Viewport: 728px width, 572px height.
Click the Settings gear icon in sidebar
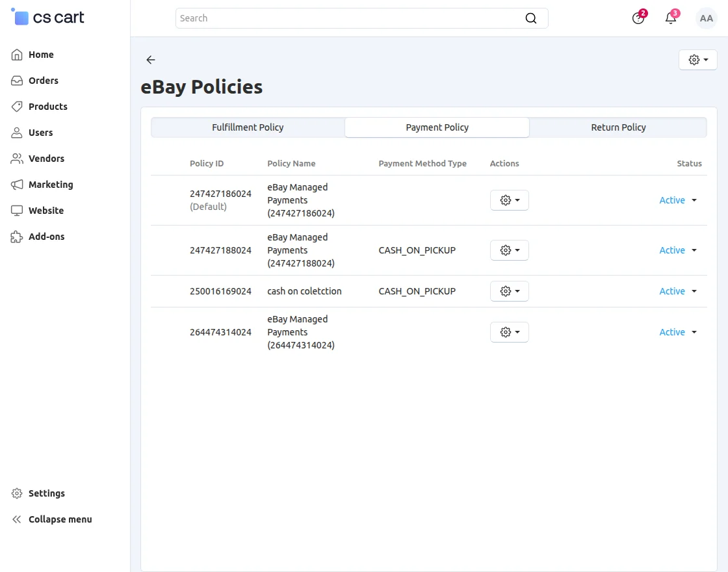click(x=17, y=493)
